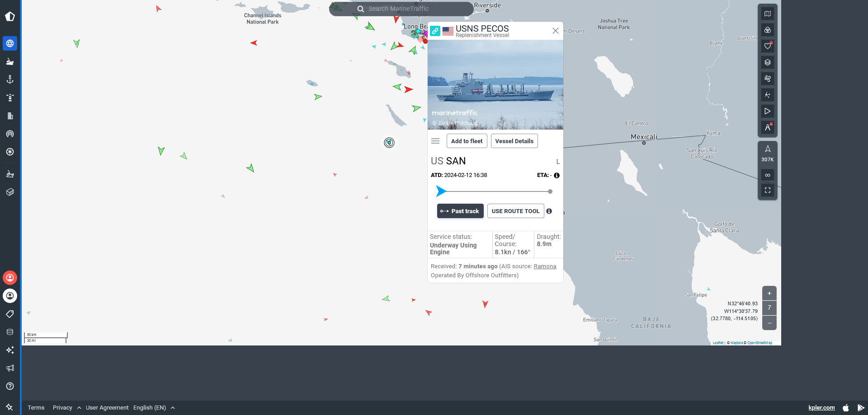
Task: Open the Ports anchor icon
Action: [10, 79]
